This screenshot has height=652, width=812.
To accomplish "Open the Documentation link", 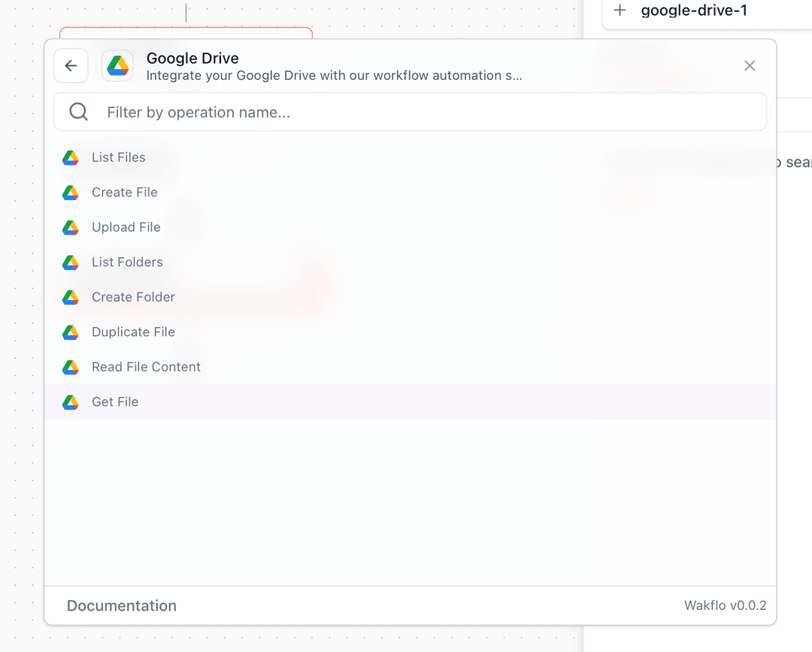I will pos(121,605).
